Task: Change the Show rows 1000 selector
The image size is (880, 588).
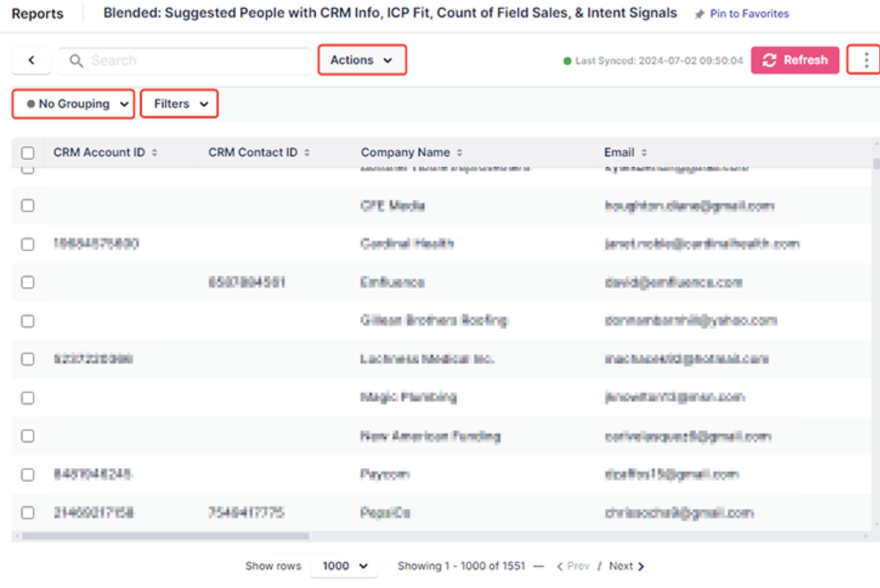Action: point(344,566)
